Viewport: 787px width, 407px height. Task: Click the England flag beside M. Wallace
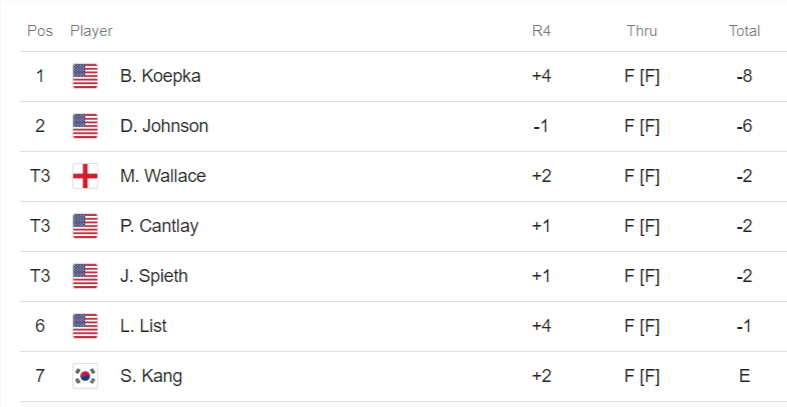85,176
